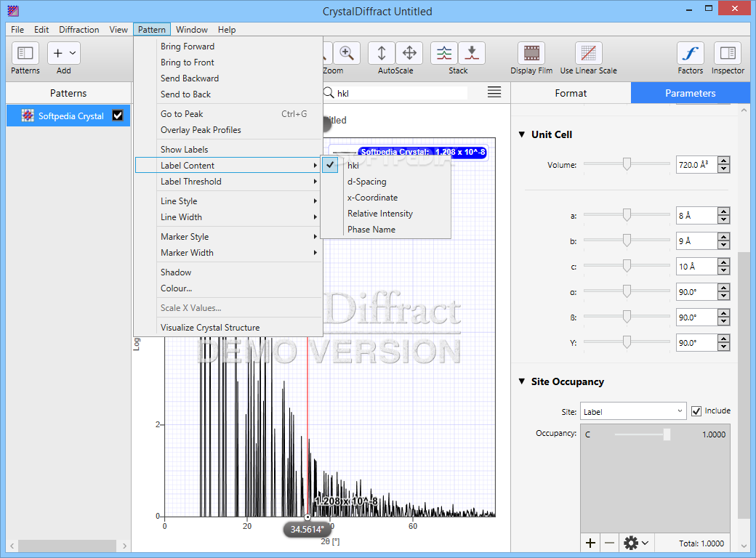The width and height of the screenshot is (756, 558).
Task: Expand the Marker Width submenu
Action: (x=228, y=253)
